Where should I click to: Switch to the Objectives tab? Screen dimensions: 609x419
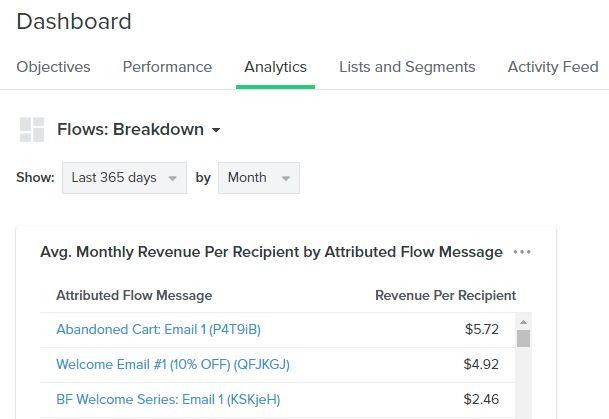pos(53,67)
